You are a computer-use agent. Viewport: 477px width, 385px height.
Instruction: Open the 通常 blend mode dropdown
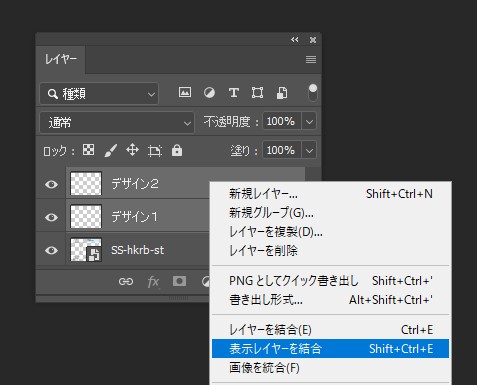pos(117,123)
